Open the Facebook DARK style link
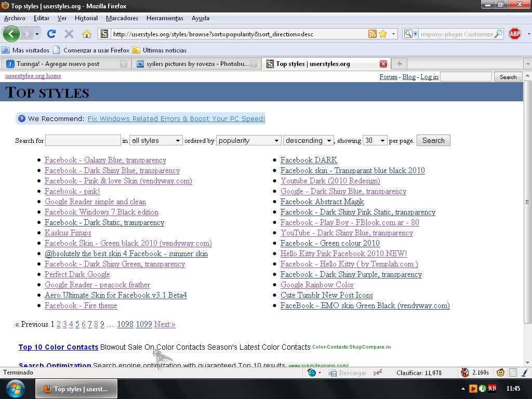This screenshot has height=399, width=532. point(309,160)
